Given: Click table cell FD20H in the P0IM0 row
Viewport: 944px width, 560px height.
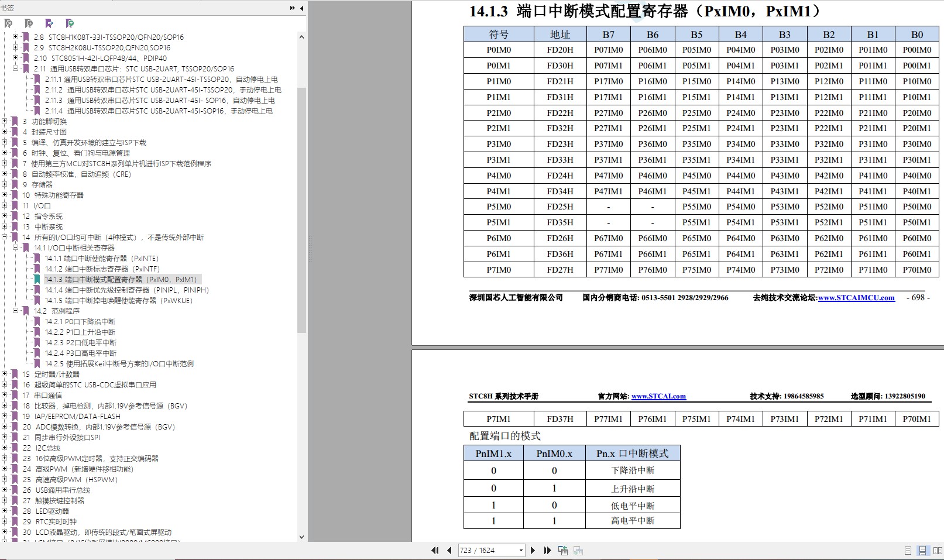Looking at the screenshot, I should (x=560, y=50).
